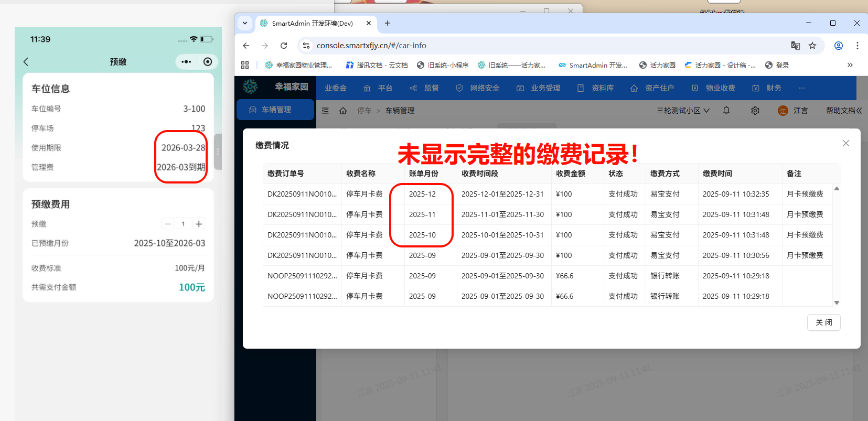Open the Chrome tab search dropdown

point(245,23)
